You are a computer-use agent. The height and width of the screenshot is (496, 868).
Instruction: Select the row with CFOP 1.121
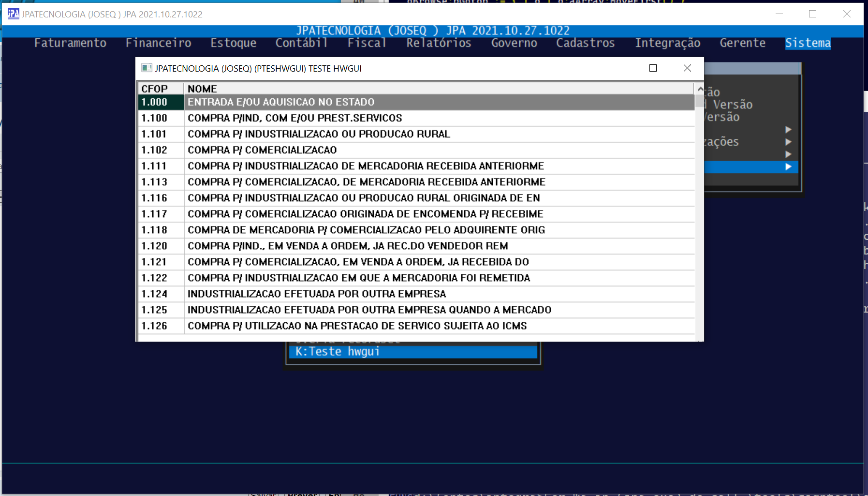(x=416, y=262)
